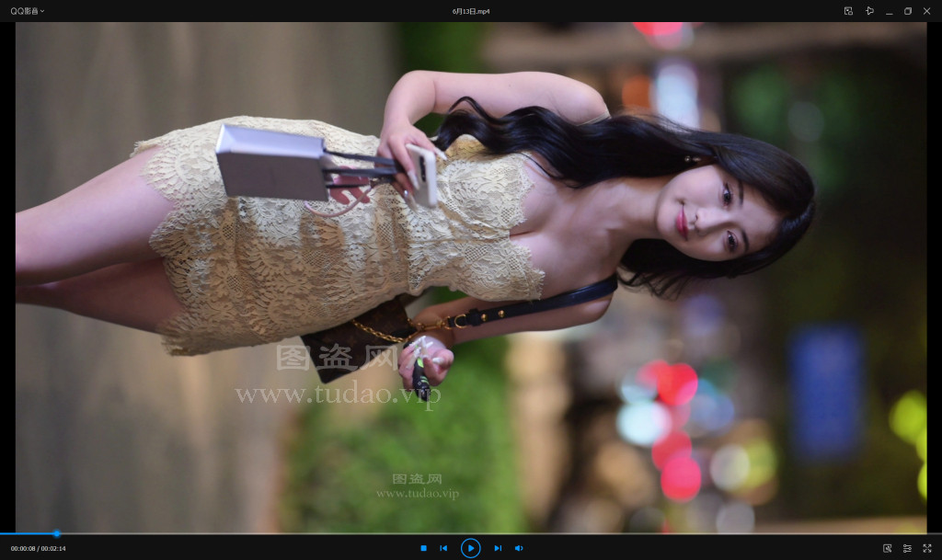The image size is (942, 560).
Task: Mute the audio with the speaker icon
Action: [519, 548]
